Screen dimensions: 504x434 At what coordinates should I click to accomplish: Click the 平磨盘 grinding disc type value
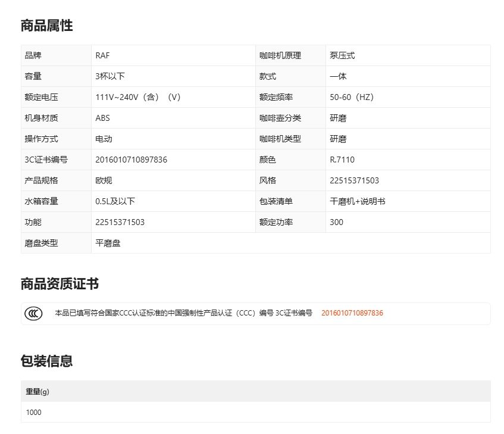108,243
